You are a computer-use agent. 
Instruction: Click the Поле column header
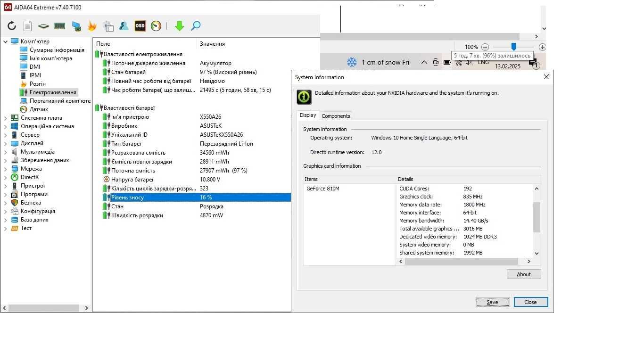144,44
